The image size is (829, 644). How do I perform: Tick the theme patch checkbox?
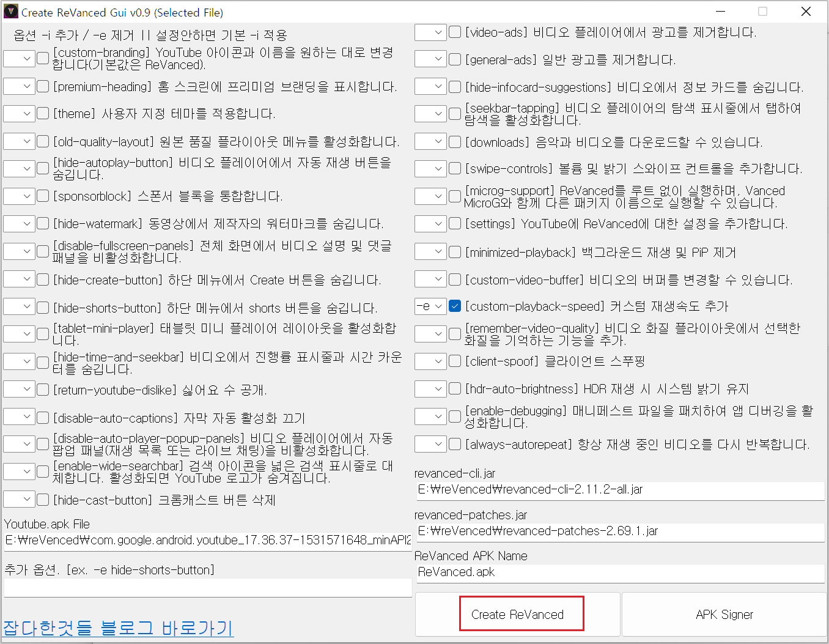(43, 113)
